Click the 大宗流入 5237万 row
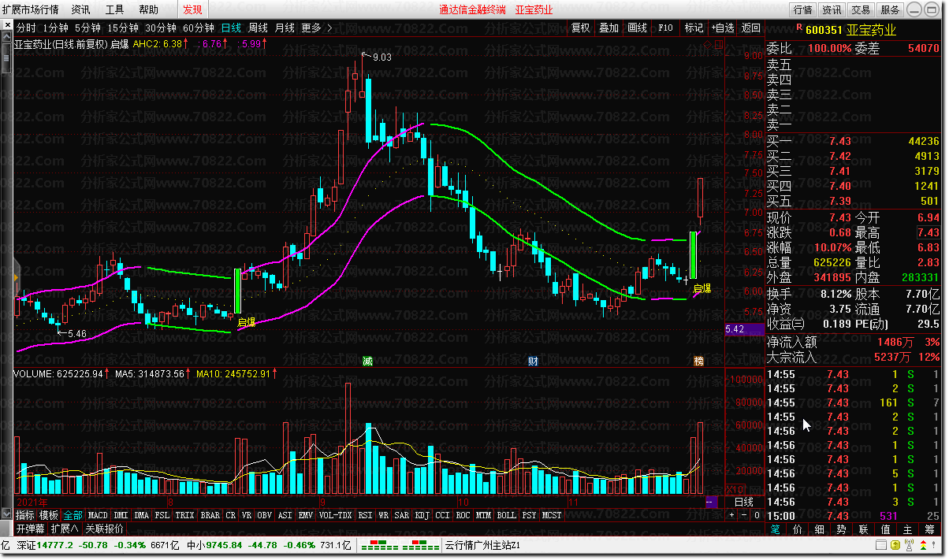Image resolution: width=949 pixels, height=560 pixels. click(x=854, y=357)
